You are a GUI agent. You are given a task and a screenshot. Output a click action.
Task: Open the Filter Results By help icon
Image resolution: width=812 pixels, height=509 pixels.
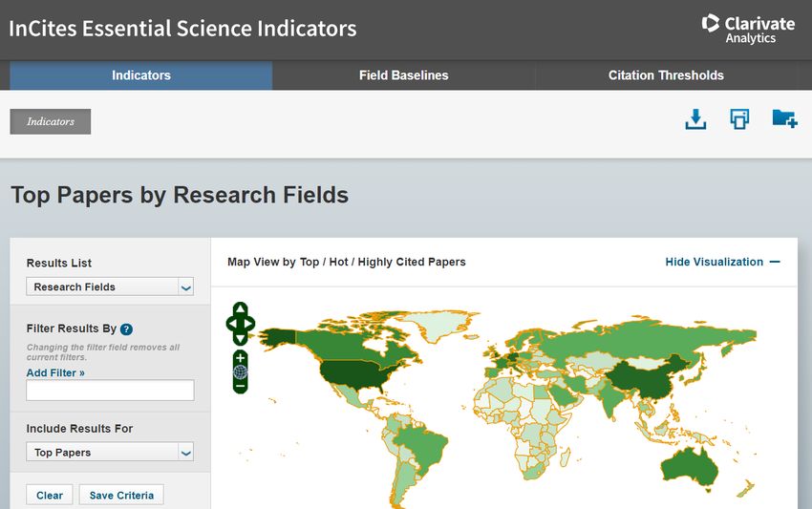click(x=126, y=329)
